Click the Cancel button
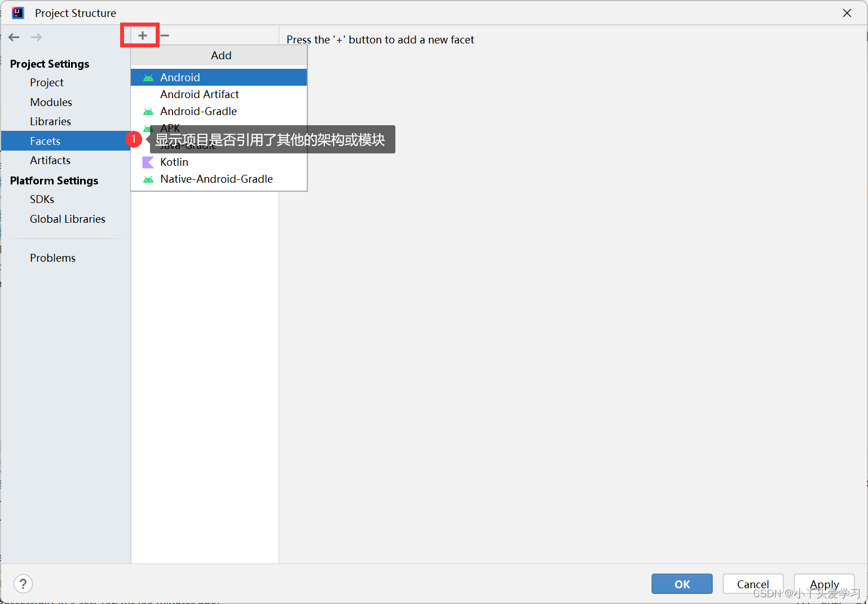Image resolution: width=868 pixels, height=604 pixels. tap(752, 584)
